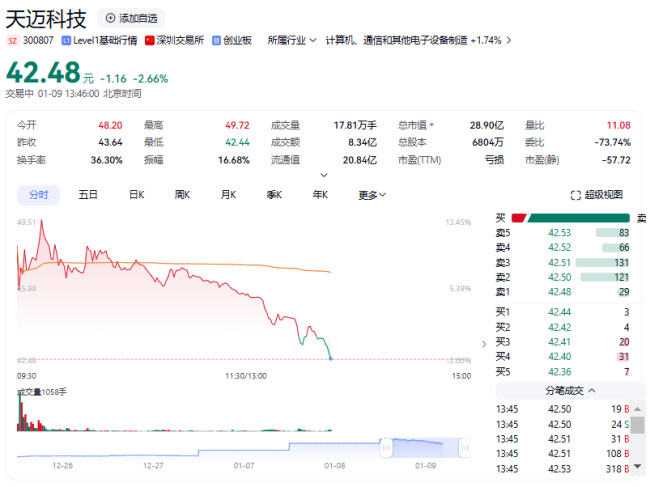Click the SZ market badge icon
650x487 pixels.
point(13,41)
